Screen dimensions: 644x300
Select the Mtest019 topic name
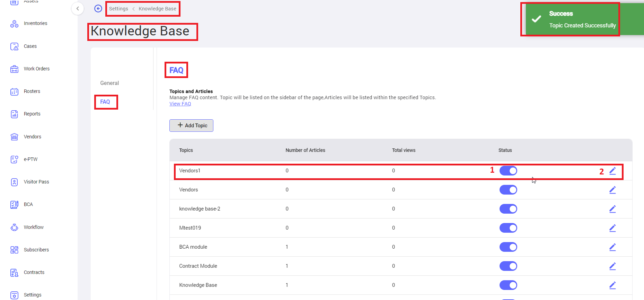coord(190,228)
